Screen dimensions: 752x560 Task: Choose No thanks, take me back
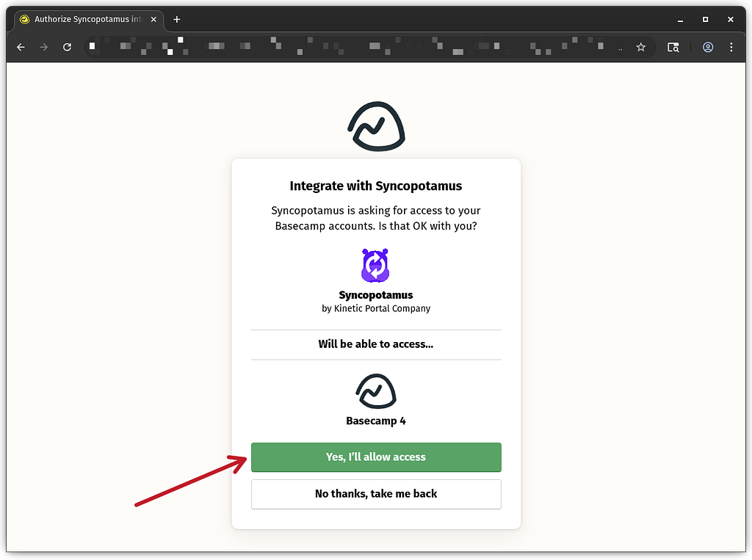tap(376, 494)
